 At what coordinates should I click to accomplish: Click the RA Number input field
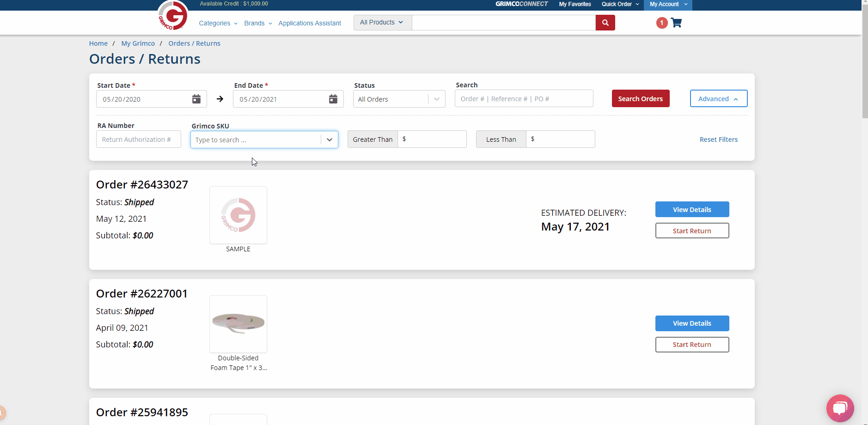[139, 140]
